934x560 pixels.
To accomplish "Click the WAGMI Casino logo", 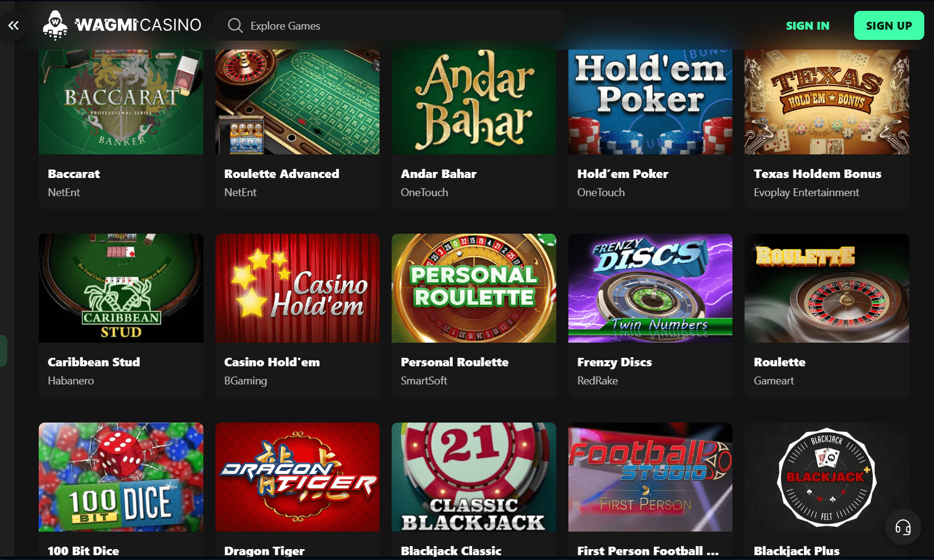I will pyautogui.click(x=122, y=25).
